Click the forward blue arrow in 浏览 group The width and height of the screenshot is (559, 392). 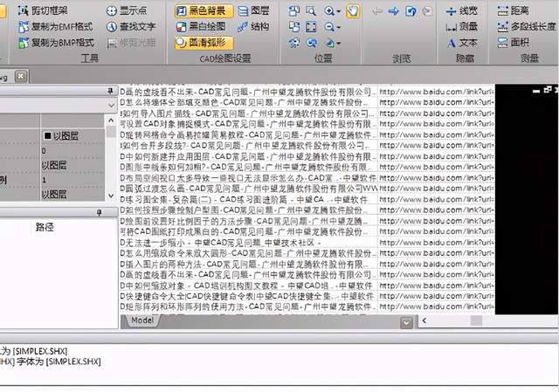[x=394, y=11]
